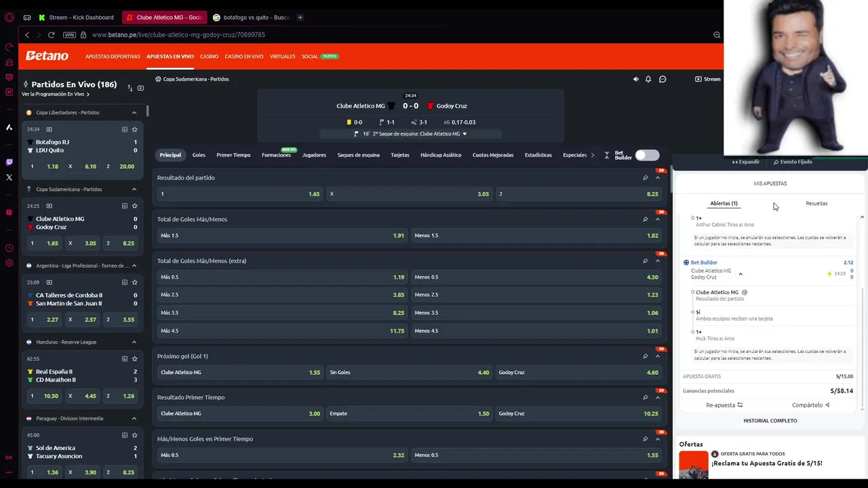Open the APUESTAS DEPORTIVAS menu
The height and width of the screenshot is (488, 868).
click(x=113, y=56)
